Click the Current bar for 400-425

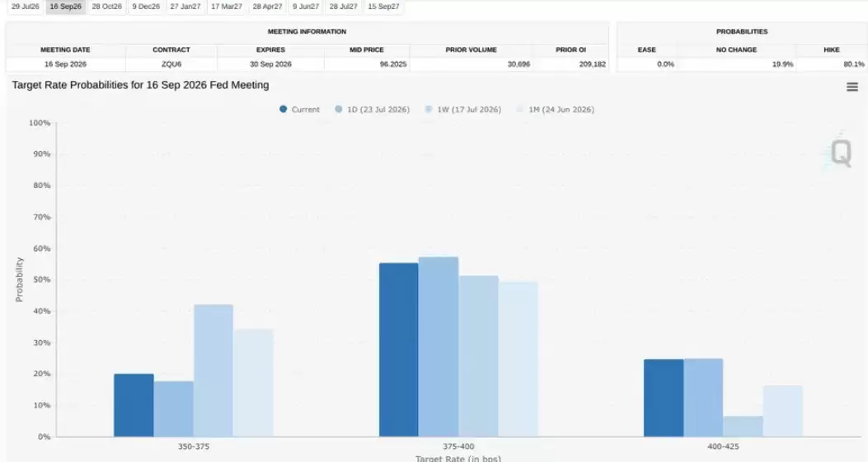click(x=664, y=398)
